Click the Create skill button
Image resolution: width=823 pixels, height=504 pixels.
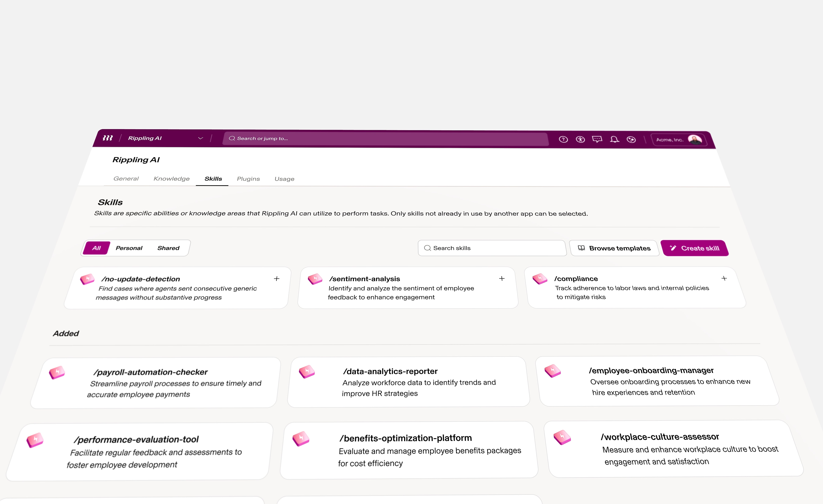(x=695, y=248)
